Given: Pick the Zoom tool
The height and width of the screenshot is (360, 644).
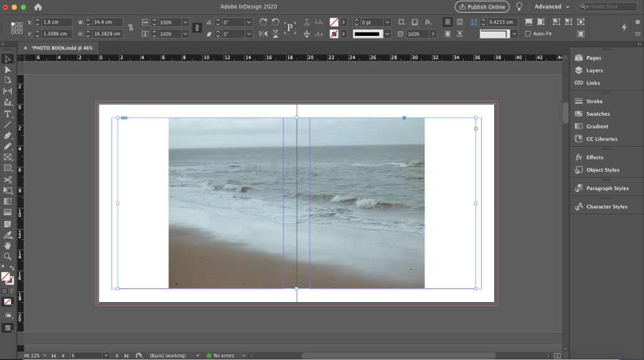Looking at the screenshot, I should click(x=8, y=256).
